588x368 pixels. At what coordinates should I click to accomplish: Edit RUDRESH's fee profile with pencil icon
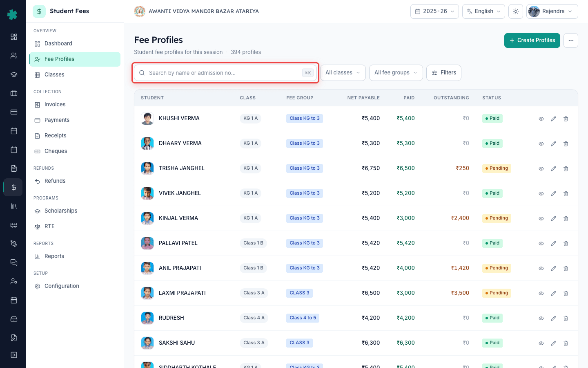tap(553, 318)
